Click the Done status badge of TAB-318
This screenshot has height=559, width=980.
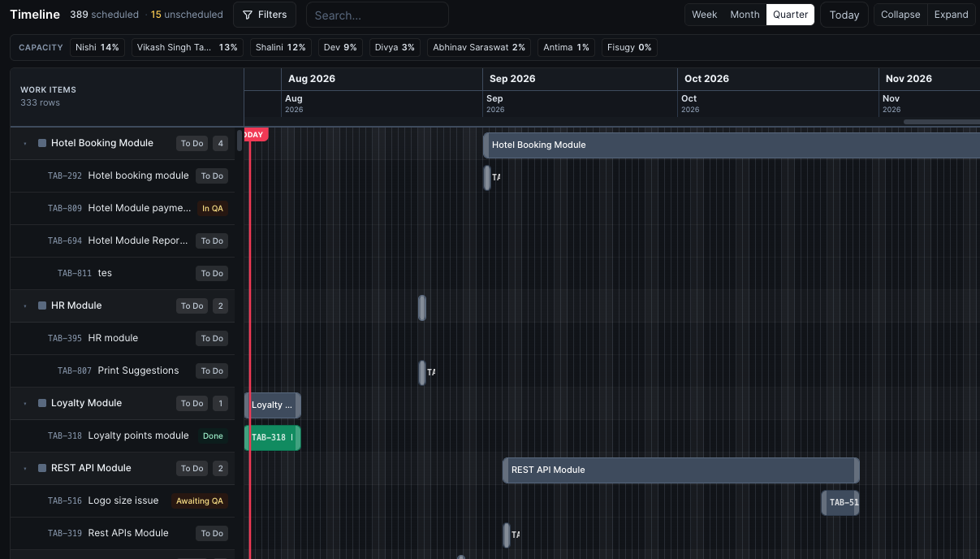(213, 436)
